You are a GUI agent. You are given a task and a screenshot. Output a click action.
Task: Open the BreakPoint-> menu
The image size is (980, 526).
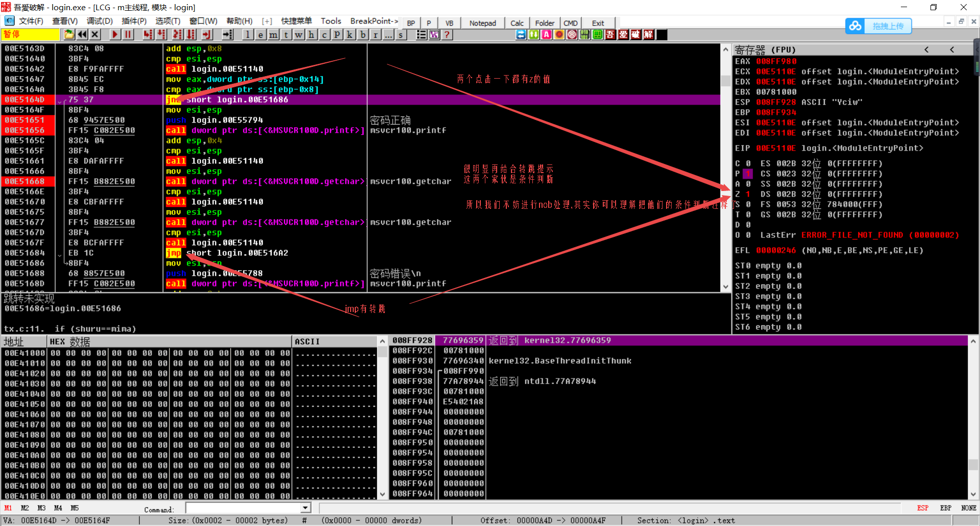click(374, 21)
